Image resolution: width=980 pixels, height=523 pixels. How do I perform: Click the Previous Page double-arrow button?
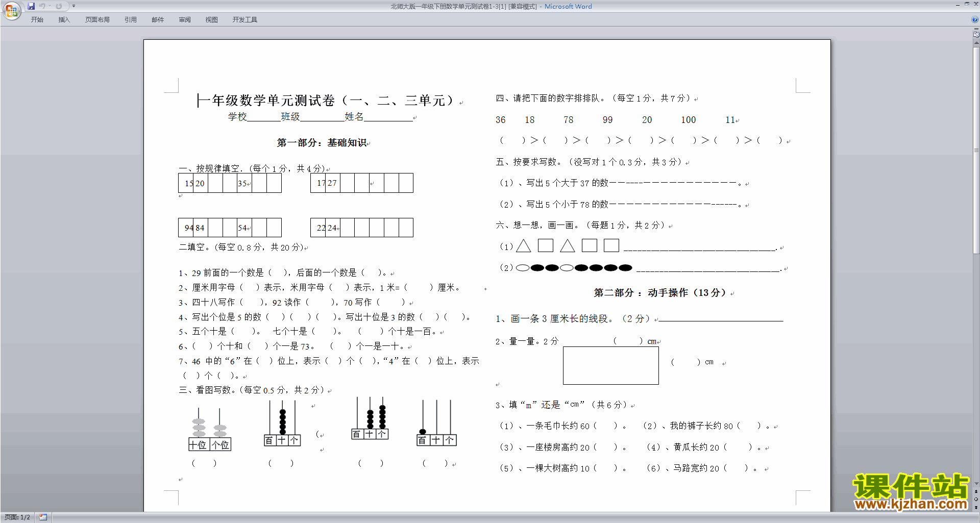(x=976, y=491)
